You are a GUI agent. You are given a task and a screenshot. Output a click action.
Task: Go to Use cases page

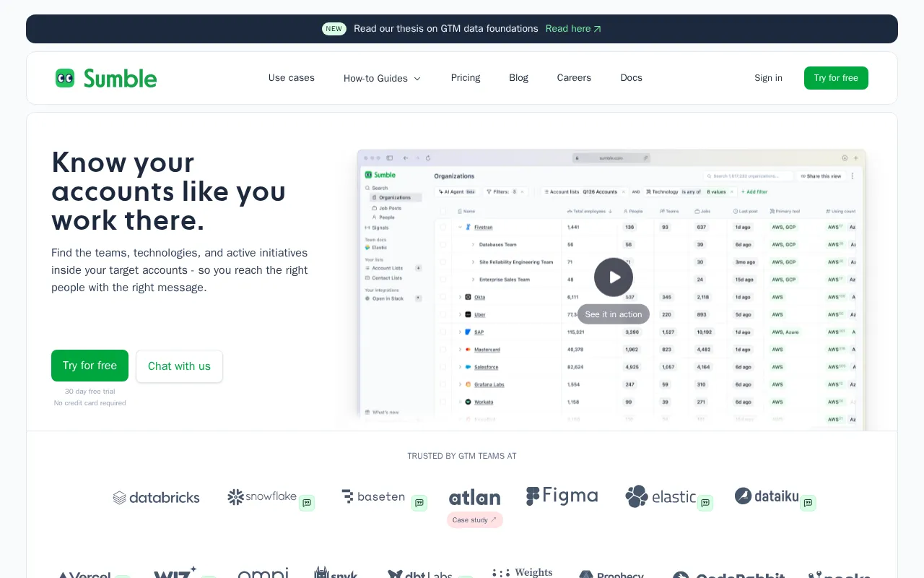292,78
